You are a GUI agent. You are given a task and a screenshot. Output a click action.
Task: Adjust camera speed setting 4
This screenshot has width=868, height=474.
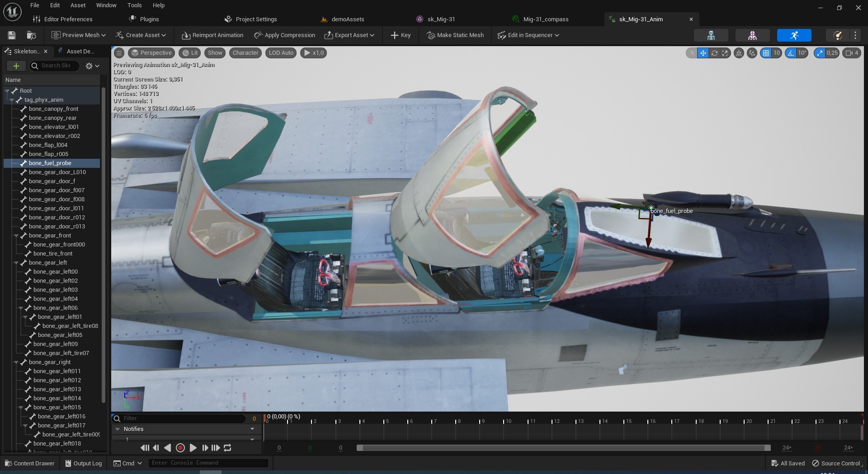852,53
